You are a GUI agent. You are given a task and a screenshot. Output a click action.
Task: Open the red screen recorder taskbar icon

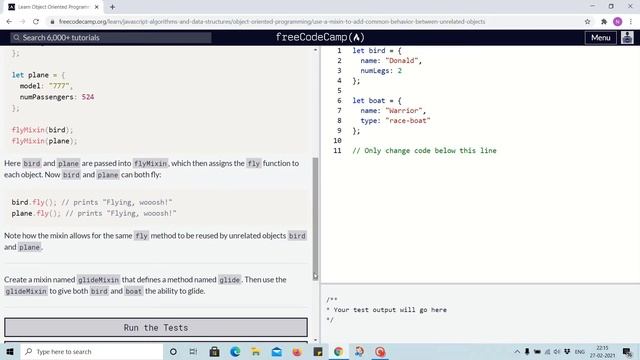[380, 351]
